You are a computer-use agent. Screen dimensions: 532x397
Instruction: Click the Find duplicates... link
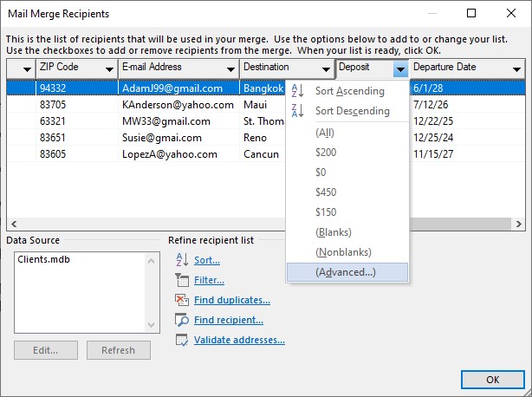[x=232, y=300]
